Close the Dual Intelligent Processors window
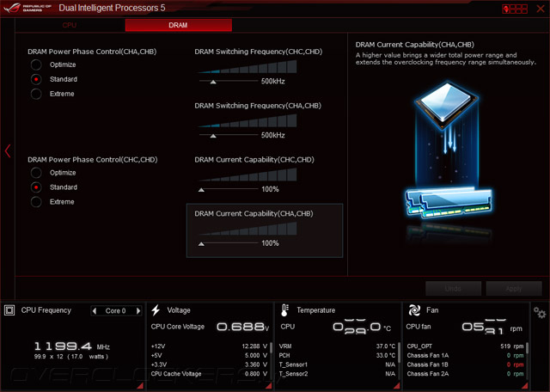550x392 pixels. point(541,9)
